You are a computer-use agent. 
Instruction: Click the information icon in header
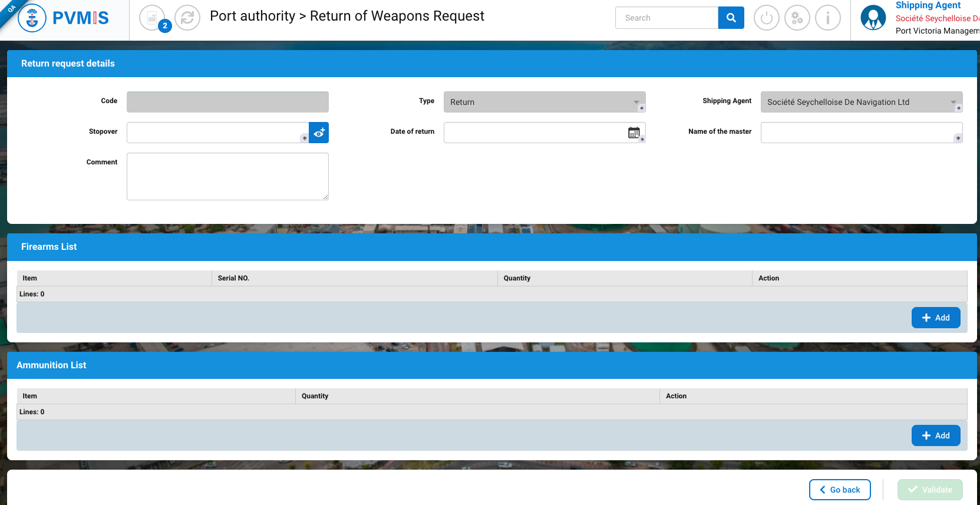click(827, 18)
